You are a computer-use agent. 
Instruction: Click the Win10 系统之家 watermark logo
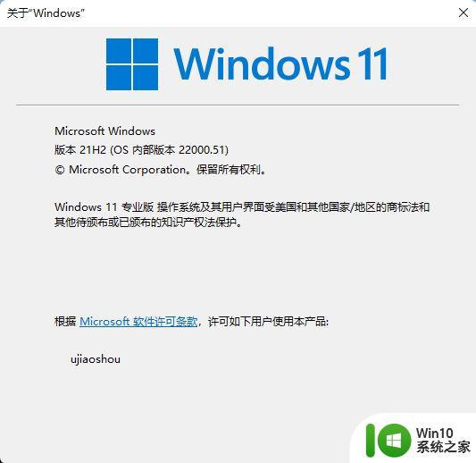[418, 441]
